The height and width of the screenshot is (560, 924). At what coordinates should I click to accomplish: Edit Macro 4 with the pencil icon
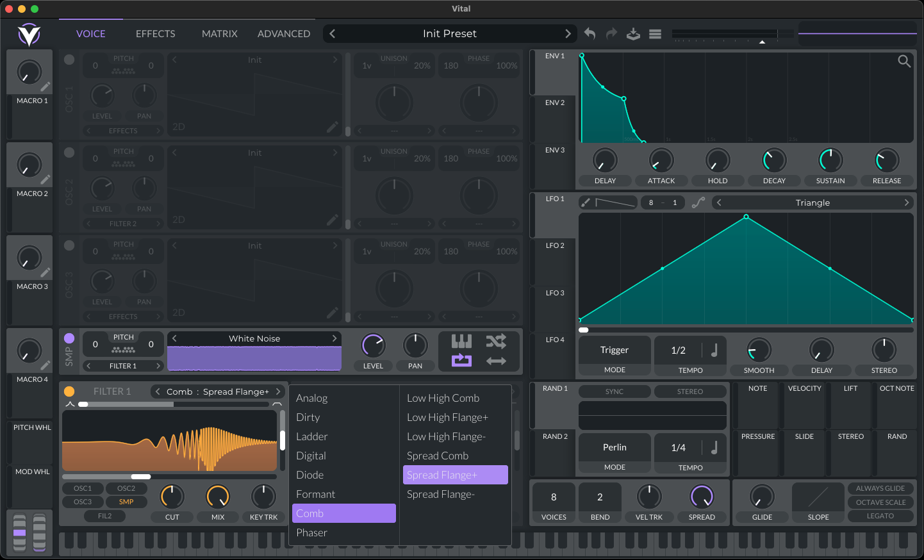coord(45,365)
